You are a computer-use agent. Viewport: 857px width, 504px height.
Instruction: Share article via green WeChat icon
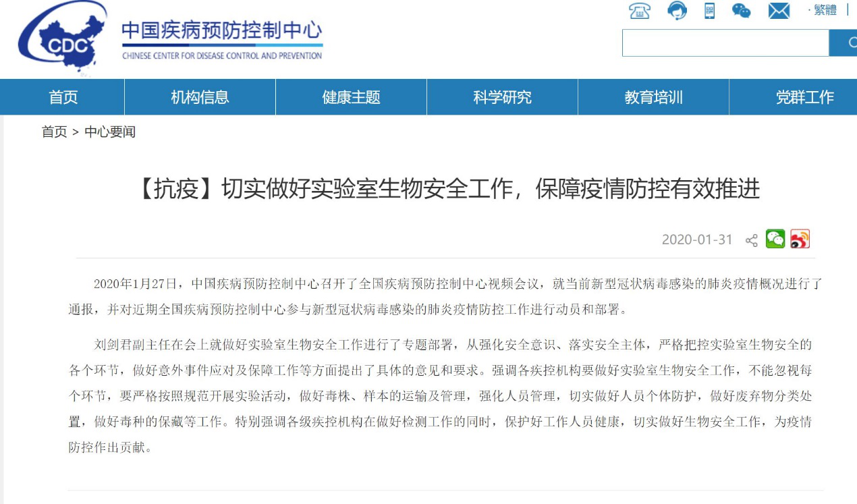click(x=775, y=239)
